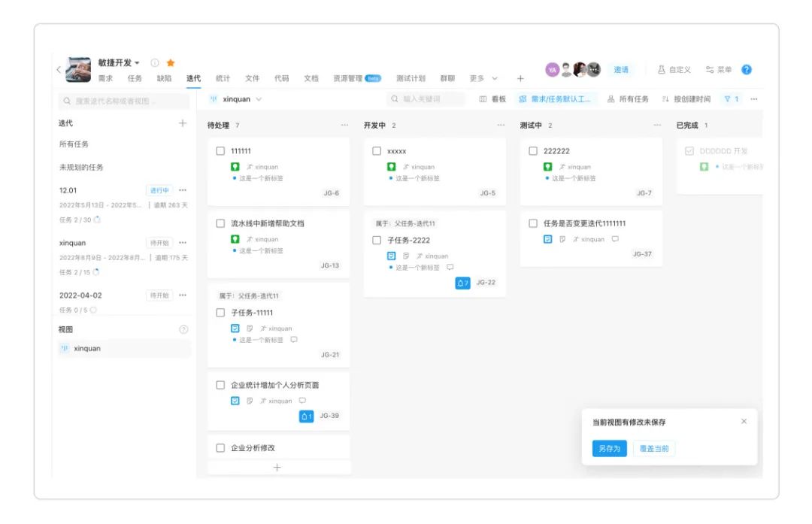Open the 统计 tab

click(223, 78)
